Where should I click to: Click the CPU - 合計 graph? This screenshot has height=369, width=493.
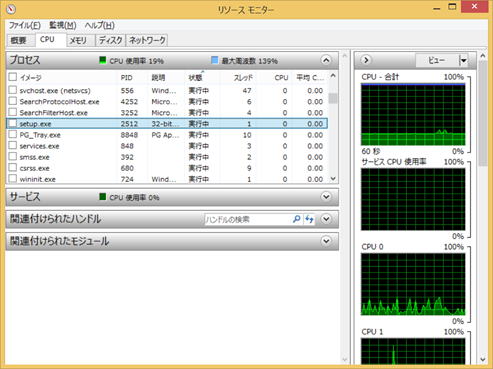[x=413, y=114]
